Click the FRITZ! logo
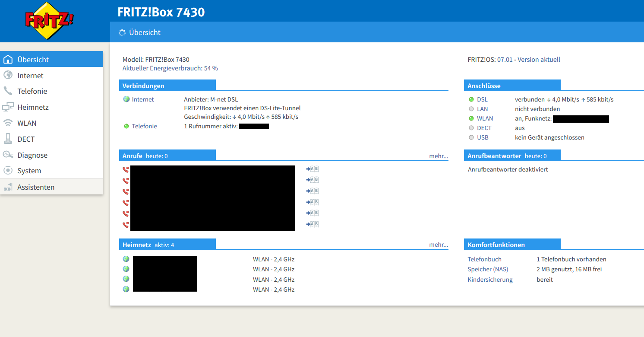 [50, 21]
